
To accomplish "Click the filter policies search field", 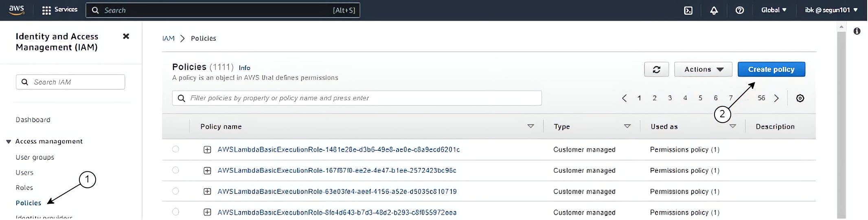I will pyautogui.click(x=357, y=98).
